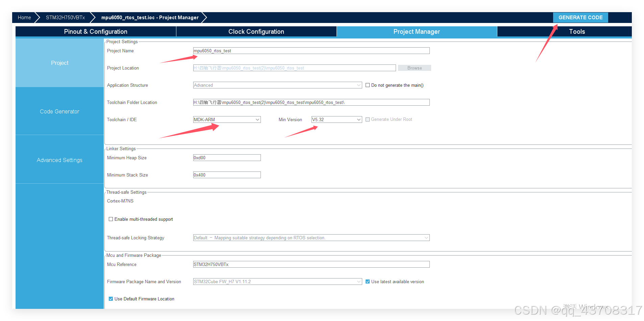Click the Project Location field
This screenshot has width=644, height=321.
(294, 68)
